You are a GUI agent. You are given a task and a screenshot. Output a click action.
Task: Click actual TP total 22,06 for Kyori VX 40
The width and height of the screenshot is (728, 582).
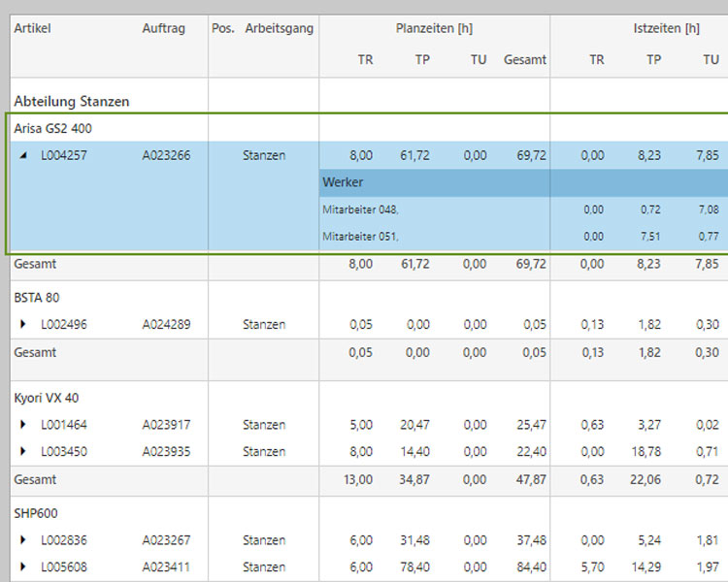645,479
